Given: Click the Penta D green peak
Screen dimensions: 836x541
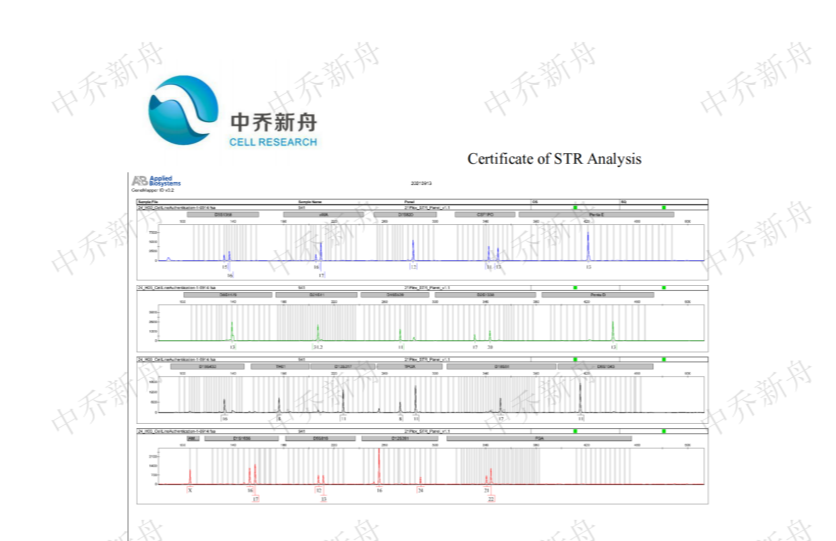Looking at the screenshot, I should pos(613,330).
